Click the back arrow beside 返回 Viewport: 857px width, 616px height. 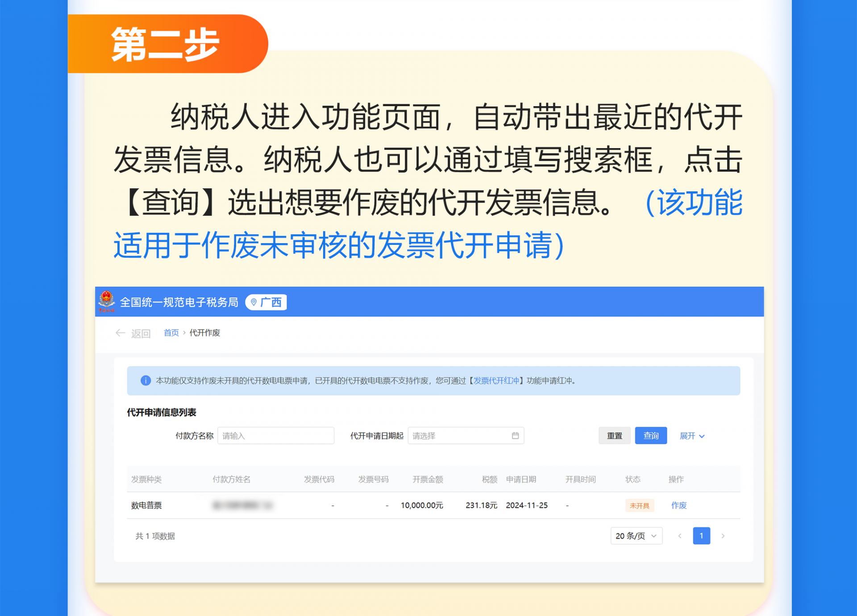click(120, 333)
